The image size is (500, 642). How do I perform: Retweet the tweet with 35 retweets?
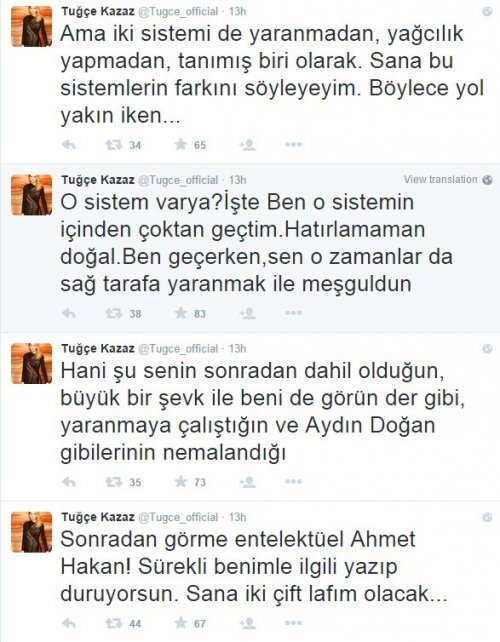point(113,482)
